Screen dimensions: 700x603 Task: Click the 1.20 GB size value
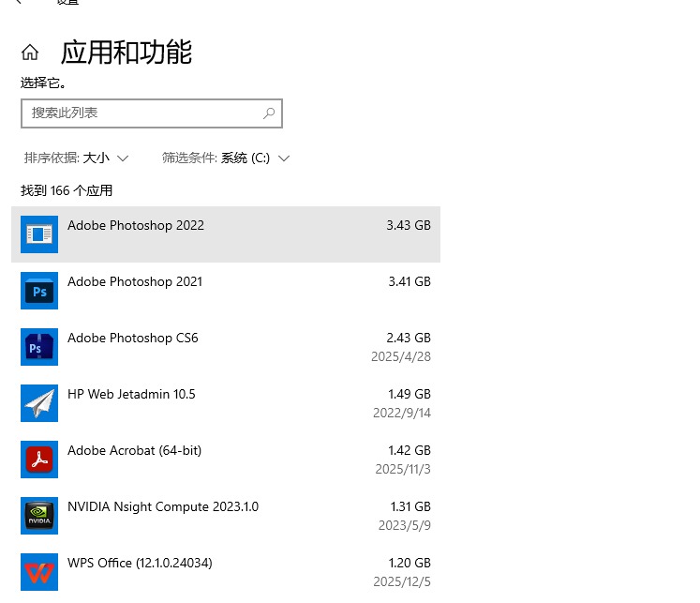point(410,563)
